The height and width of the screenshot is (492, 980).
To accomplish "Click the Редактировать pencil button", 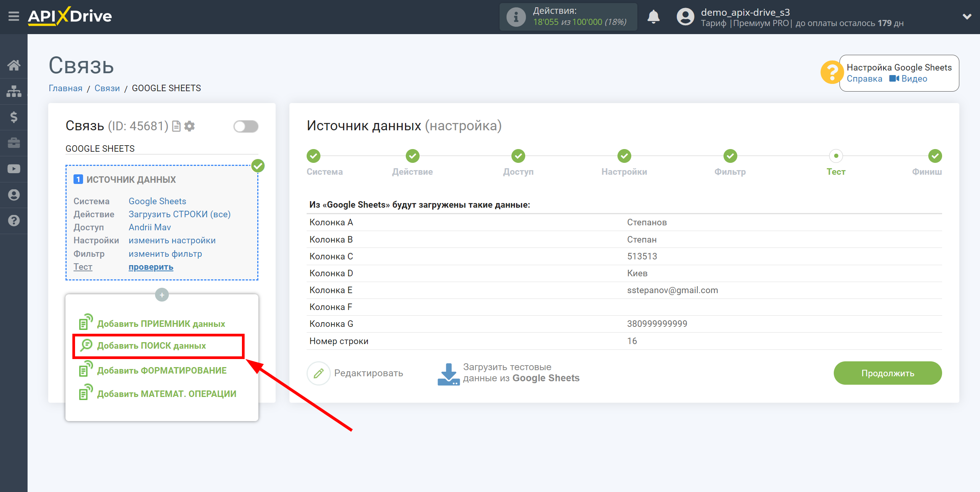I will click(355, 373).
